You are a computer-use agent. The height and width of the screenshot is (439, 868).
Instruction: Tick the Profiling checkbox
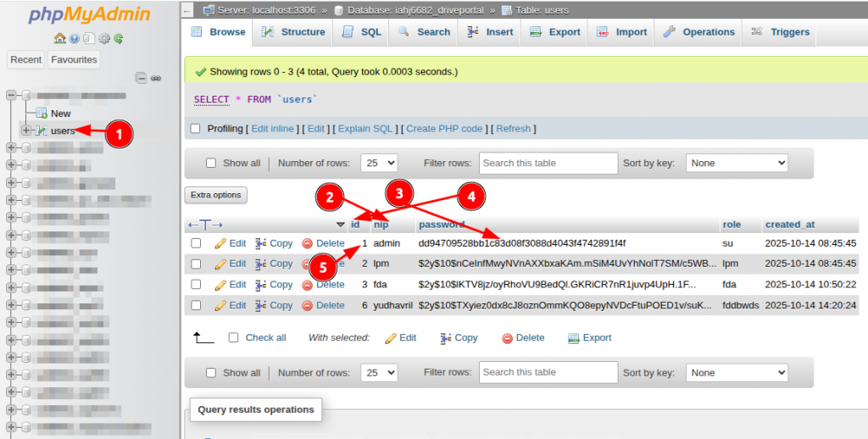196,129
